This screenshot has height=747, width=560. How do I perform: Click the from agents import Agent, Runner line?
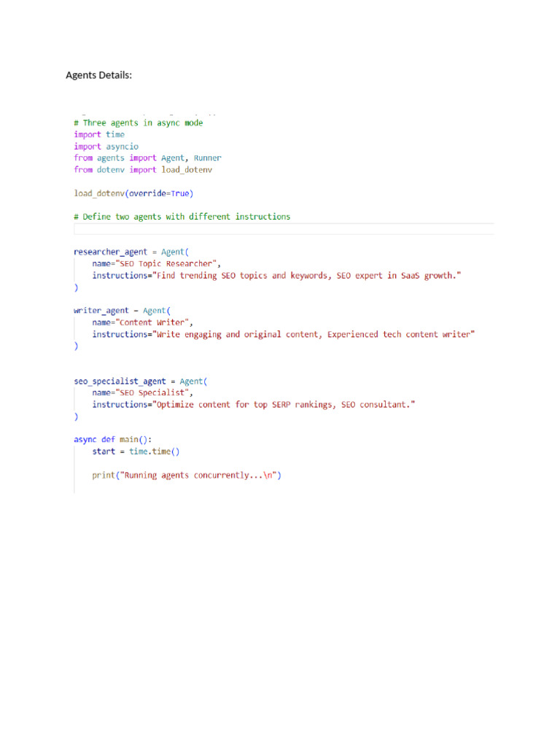pos(147,158)
